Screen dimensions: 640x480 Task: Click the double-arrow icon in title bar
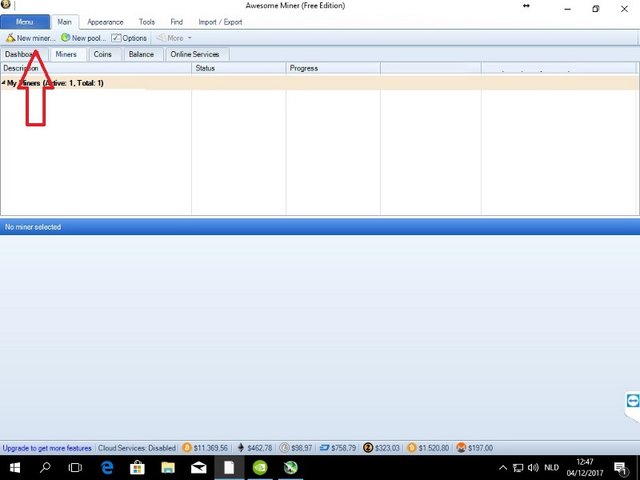click(526, 6)
